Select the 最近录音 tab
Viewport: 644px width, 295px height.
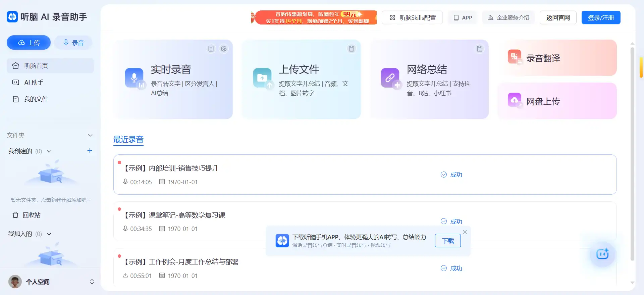[128, 140]
